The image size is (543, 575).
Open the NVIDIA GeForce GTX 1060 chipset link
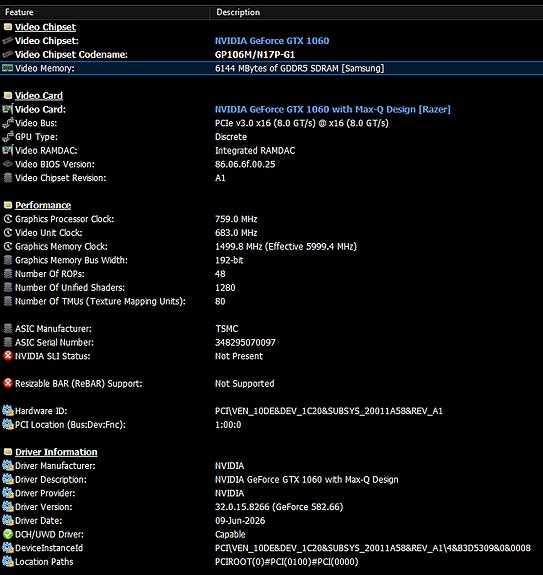pyautogui.click(x=272, y=41)
